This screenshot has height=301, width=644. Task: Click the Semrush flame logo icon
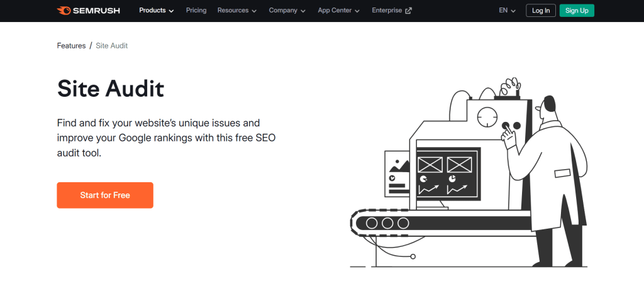pos(64,11)
